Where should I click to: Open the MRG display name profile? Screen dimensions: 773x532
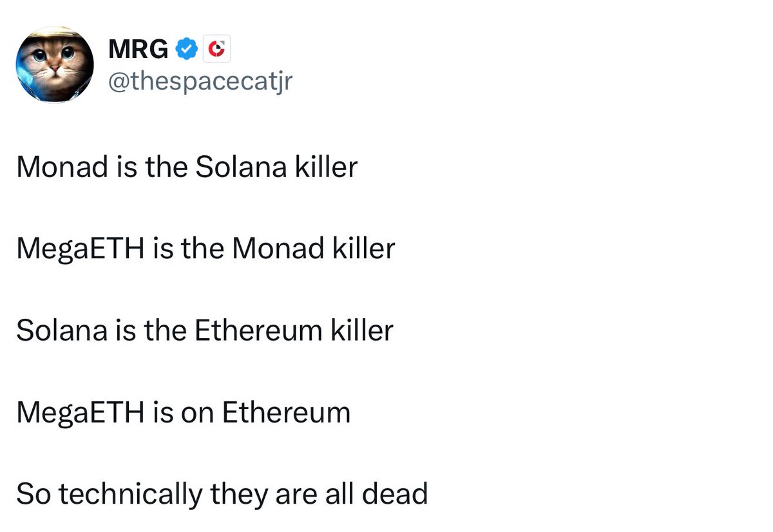(138, 50)
